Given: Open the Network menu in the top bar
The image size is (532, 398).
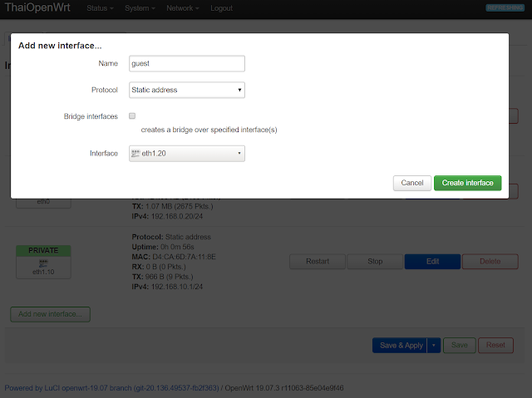Looking at the screenshot, I should coord(183,8).
